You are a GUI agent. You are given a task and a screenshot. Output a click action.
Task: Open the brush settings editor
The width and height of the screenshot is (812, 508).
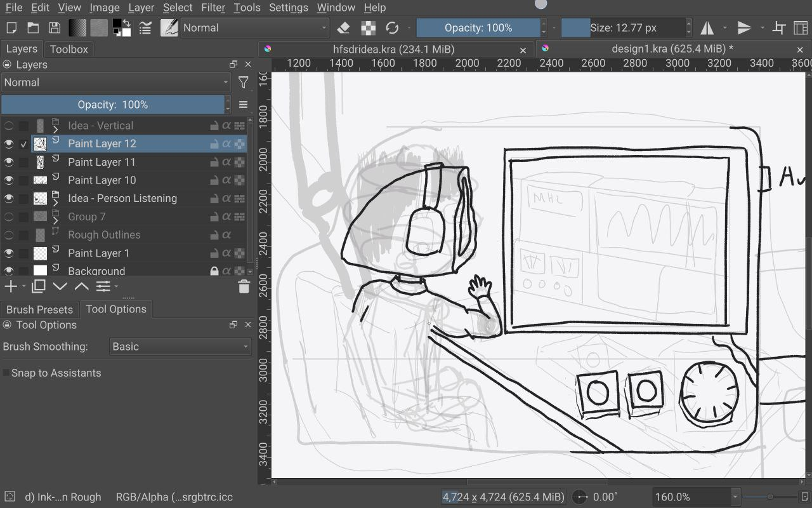[x=145, y=28]
